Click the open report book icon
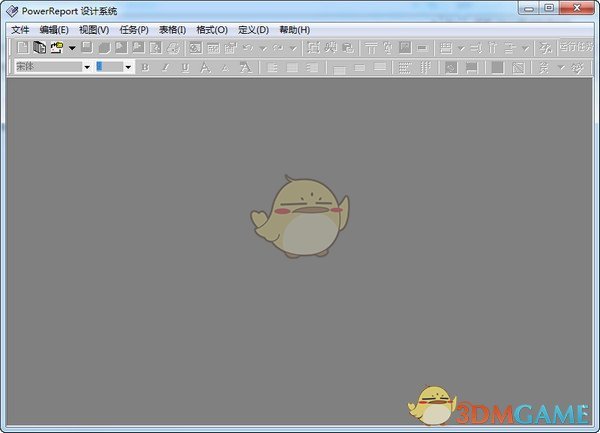The height and width of the screenshot is (433, 600). pyautogui.click(x=39, y=48)
